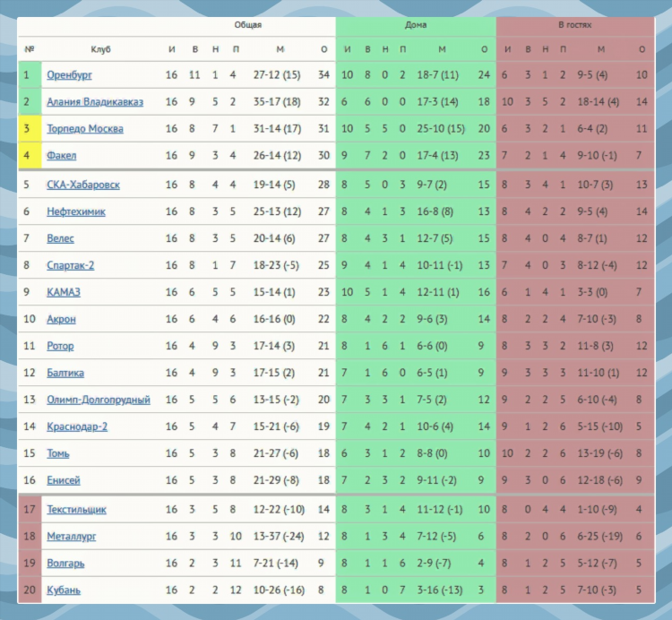Click the Общая section header
This screenshot has height=620, width=672.
pyautogui.click(x=247, y=25)
